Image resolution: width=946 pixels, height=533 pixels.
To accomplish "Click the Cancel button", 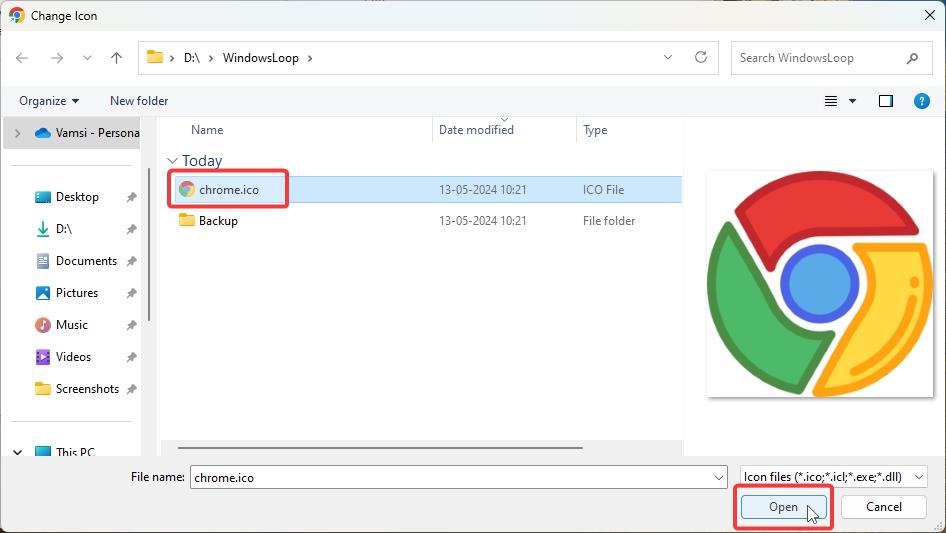I will click(x=884, y=507).
